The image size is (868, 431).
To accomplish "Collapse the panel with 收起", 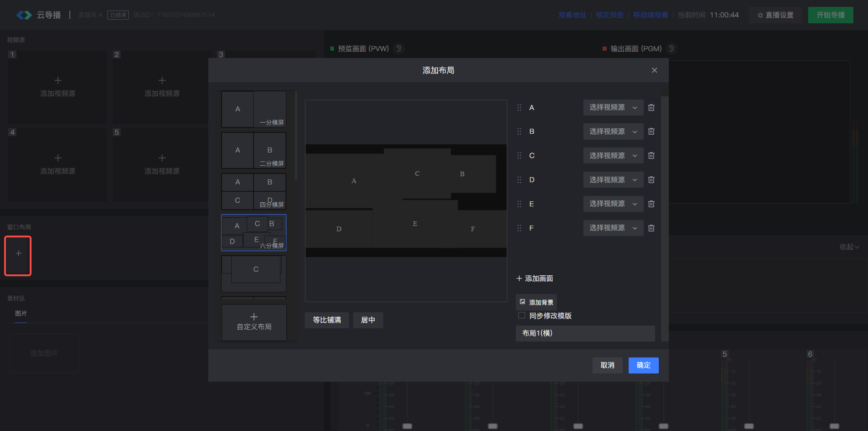I will (x=849, y=247).
